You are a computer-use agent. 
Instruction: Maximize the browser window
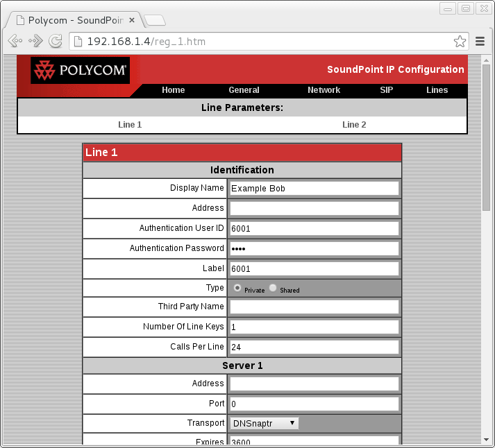466,8
